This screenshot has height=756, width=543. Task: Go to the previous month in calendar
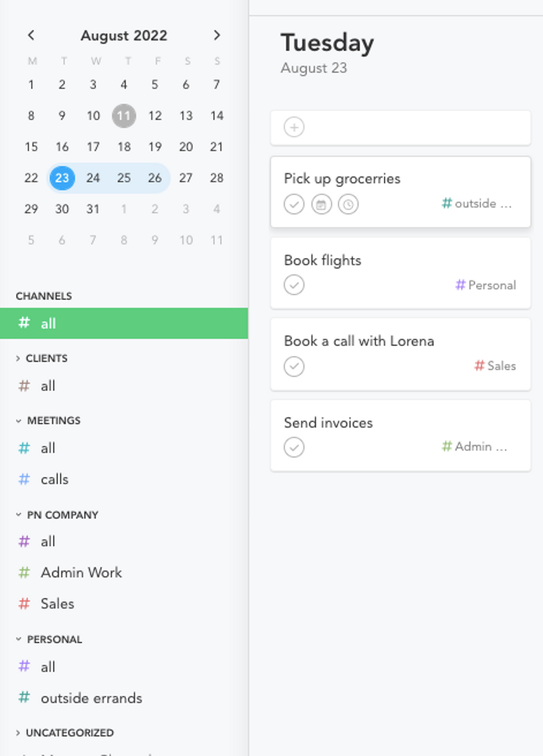31,35
